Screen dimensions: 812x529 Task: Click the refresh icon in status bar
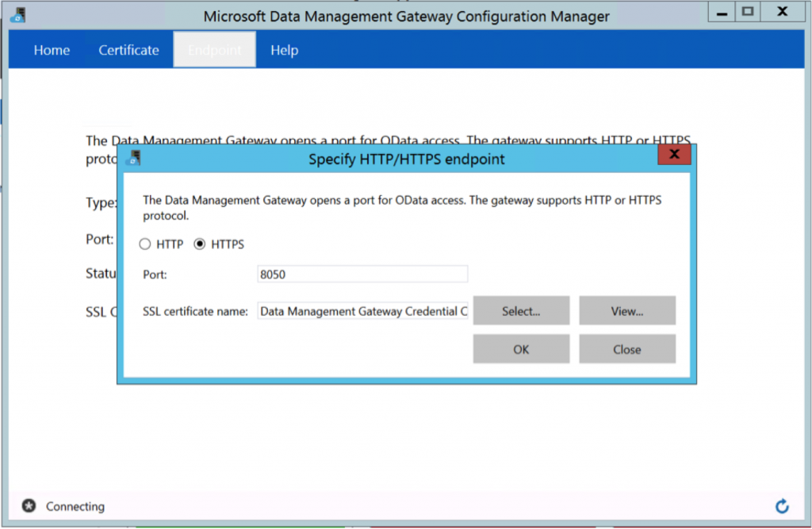coord(782,506)
